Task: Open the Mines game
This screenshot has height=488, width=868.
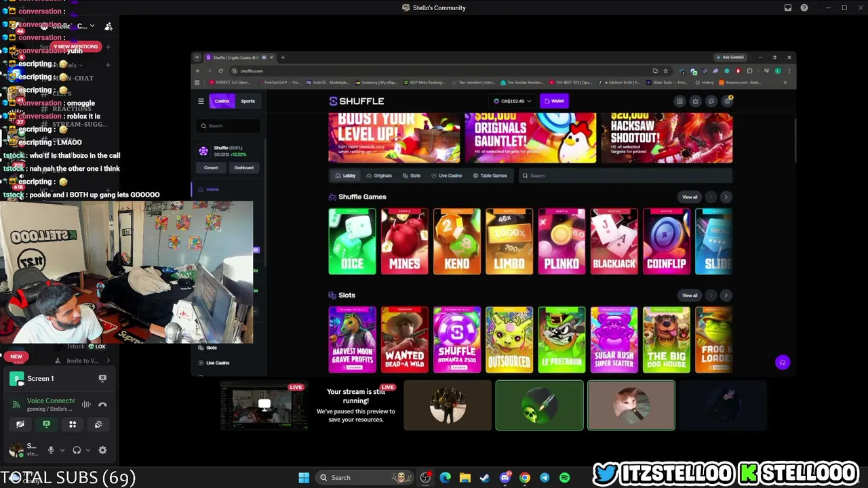Action: click(x=404, y=241)
